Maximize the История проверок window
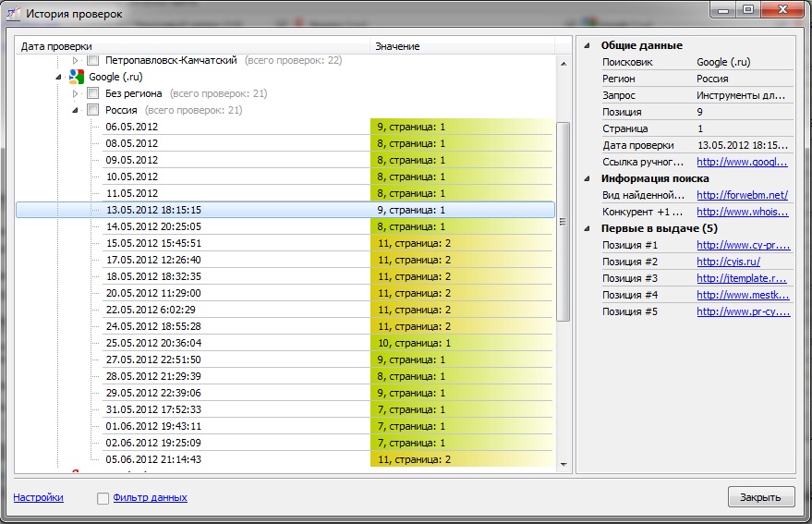Screen dimensions: 812x524 [x=747, y=10]
